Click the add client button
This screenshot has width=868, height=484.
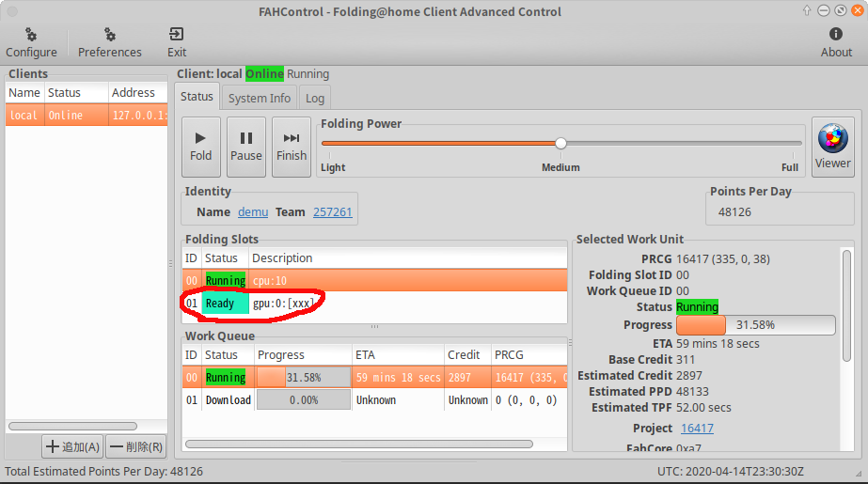point(72,447)
